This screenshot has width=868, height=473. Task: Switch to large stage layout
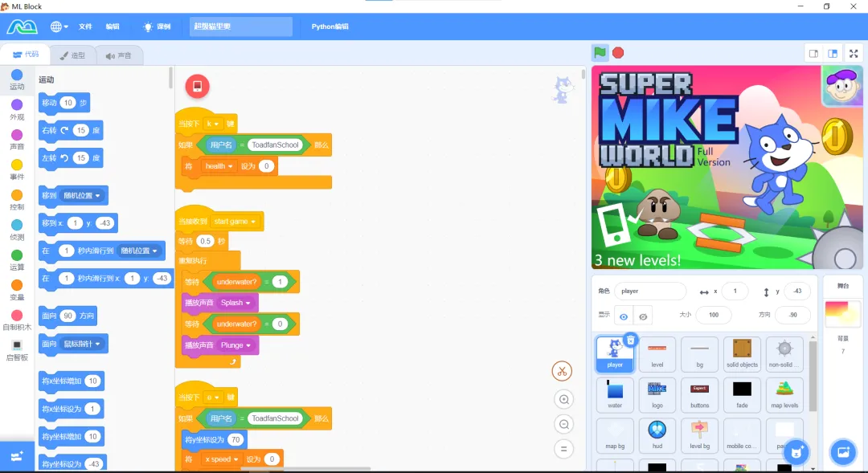coord(833,54)
